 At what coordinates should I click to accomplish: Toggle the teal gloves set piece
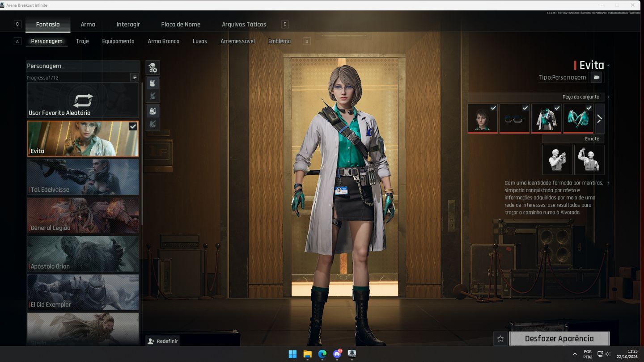[x=578, y=118]
